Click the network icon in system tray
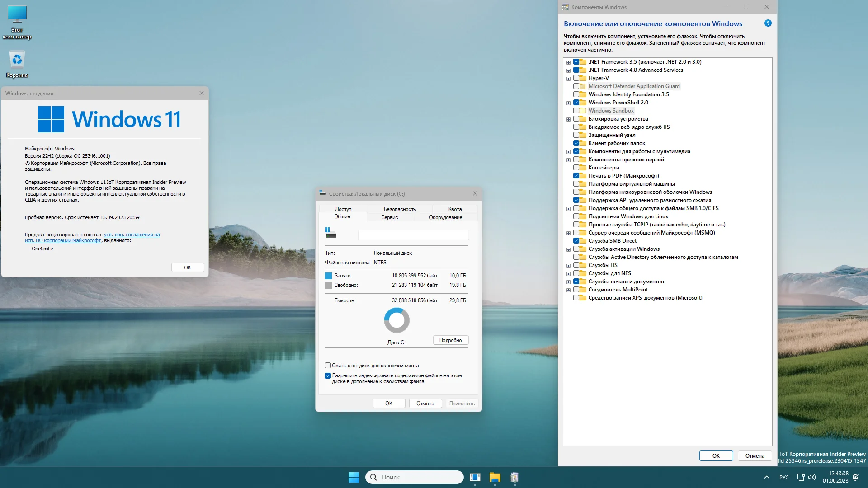The height and width of the screenshot is (488, 868). pyautogui.click(x=801, y=477)
